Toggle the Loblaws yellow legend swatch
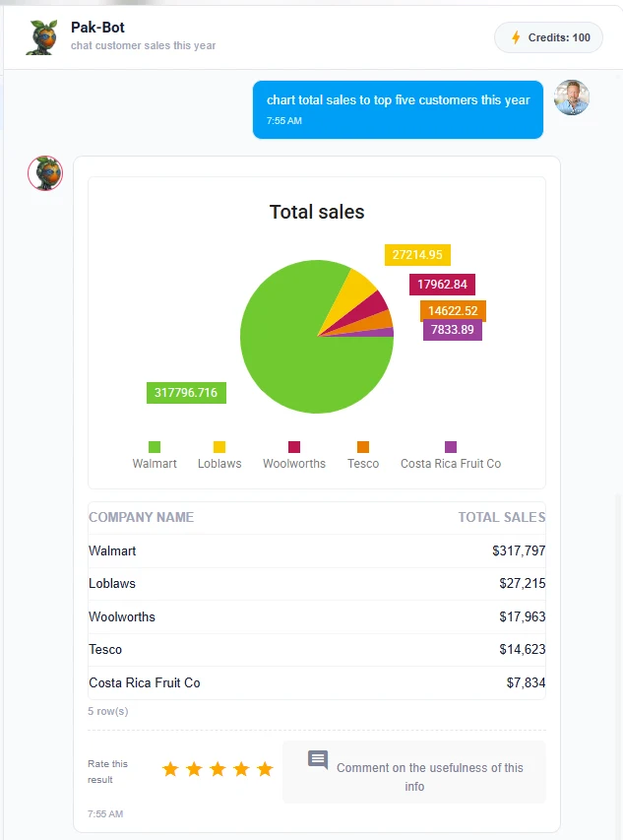The image size is (623, 840). (219, 447)
